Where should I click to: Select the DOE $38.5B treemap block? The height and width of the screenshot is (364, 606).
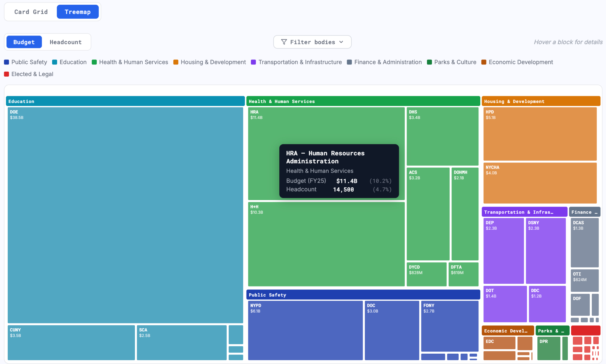[125, 215]
